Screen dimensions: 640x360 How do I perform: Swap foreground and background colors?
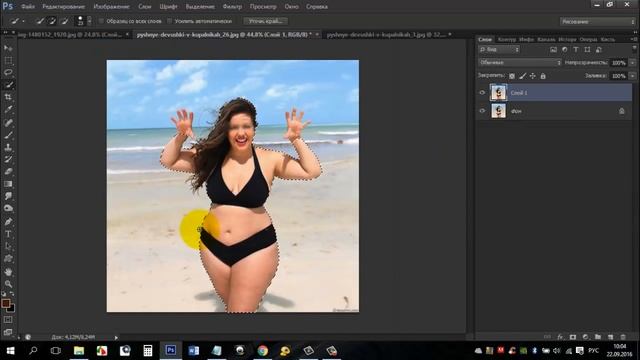[x=12, y=293]
